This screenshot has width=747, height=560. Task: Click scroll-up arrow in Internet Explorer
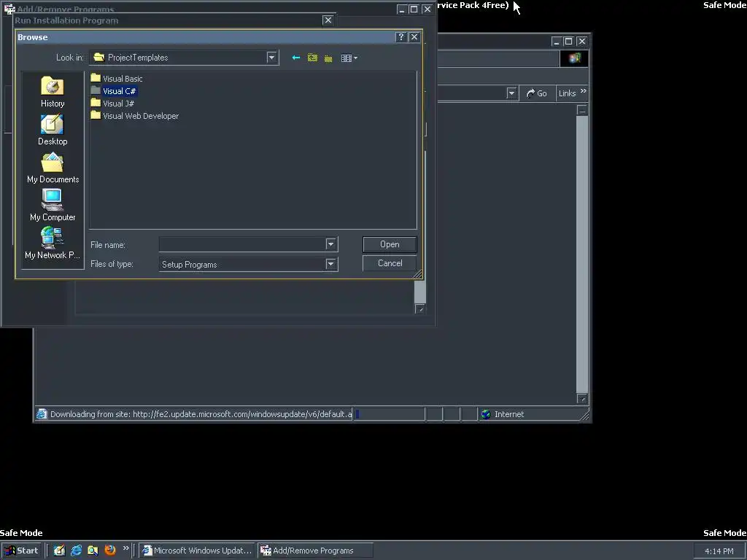click(x=581, y=111)
